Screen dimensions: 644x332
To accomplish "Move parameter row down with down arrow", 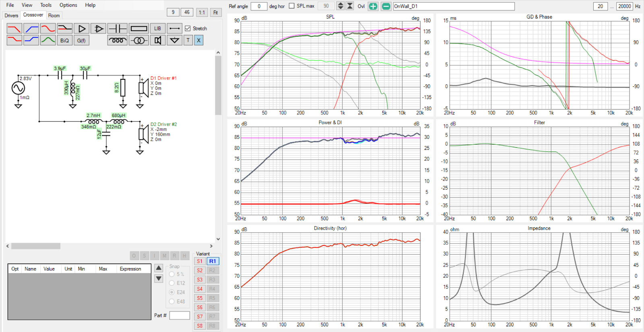I will click(159, 278).
